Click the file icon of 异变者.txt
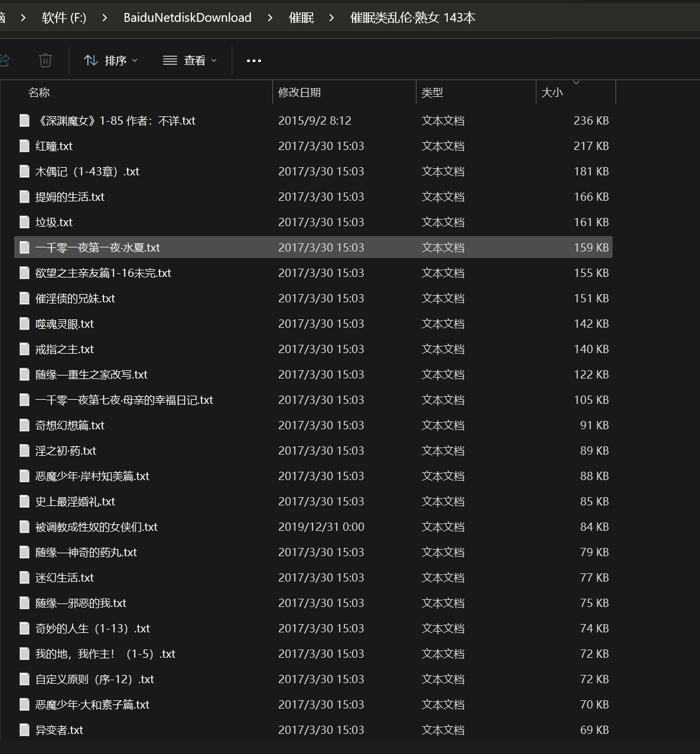The image size is (700, 754). click(x=24, y=730)
